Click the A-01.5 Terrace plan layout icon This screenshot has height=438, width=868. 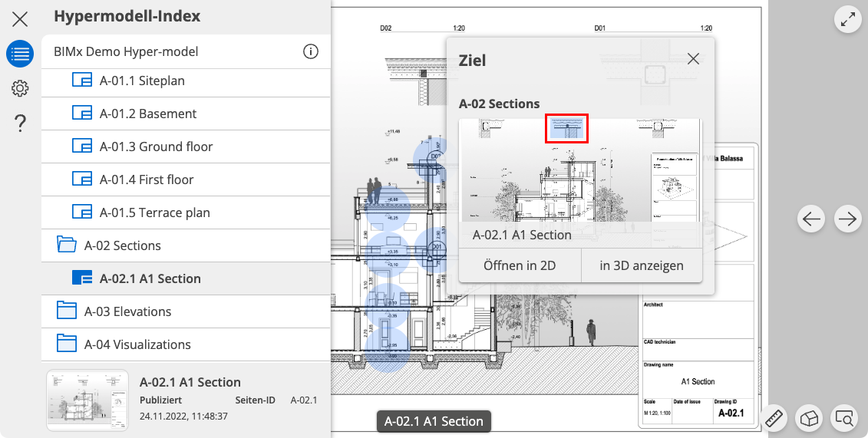82,212
